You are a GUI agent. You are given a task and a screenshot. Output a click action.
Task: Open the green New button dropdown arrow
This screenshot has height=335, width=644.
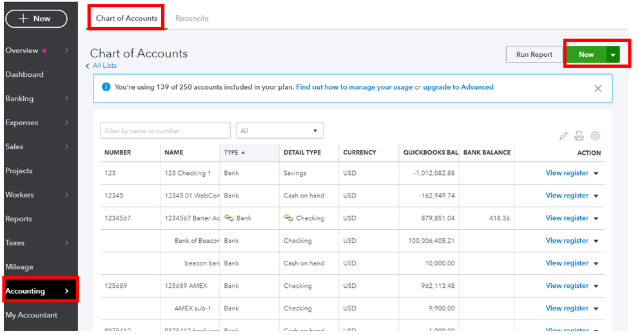(613, 55)
